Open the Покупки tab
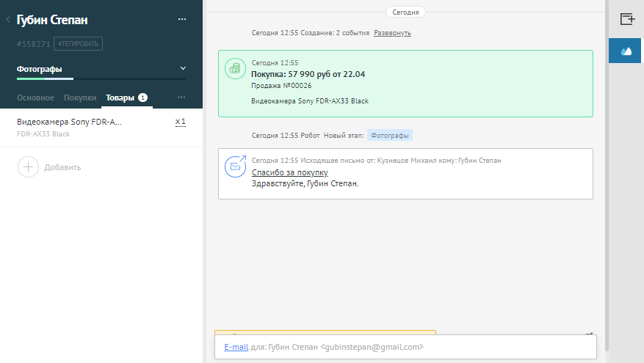Viewport: 644px width, 363px height. [80, 98]
